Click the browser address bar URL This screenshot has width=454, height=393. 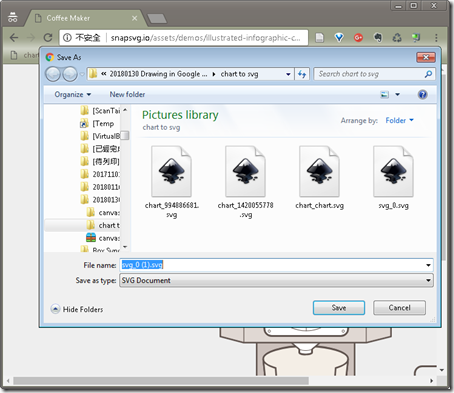[205, 38]
